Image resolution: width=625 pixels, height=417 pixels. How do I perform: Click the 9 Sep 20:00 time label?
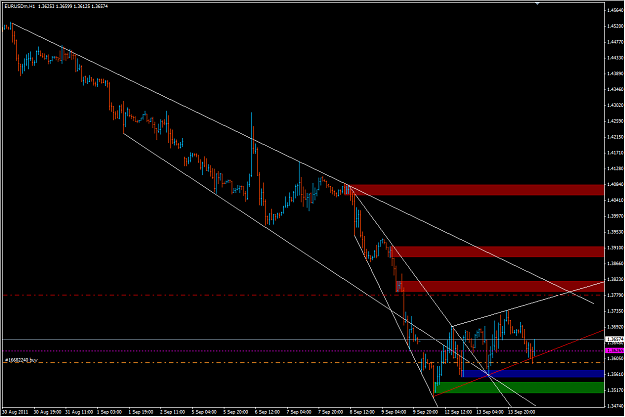[425, 412]
